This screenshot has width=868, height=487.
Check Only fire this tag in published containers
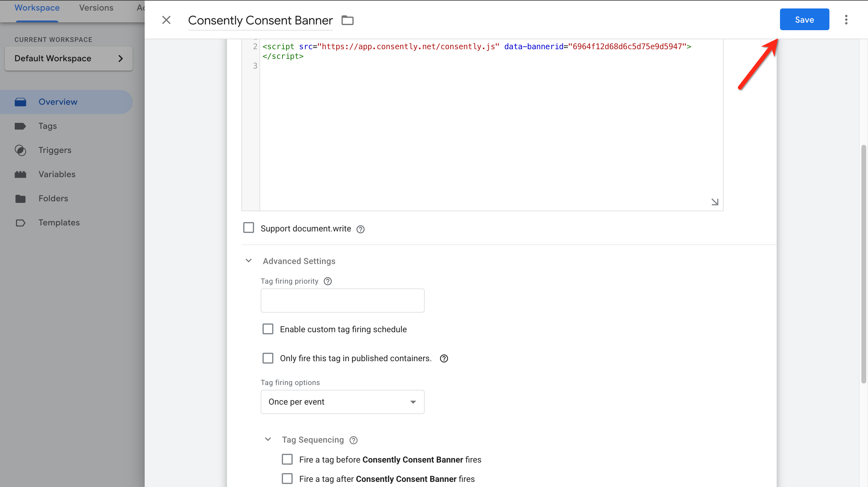tap(268, 358)
